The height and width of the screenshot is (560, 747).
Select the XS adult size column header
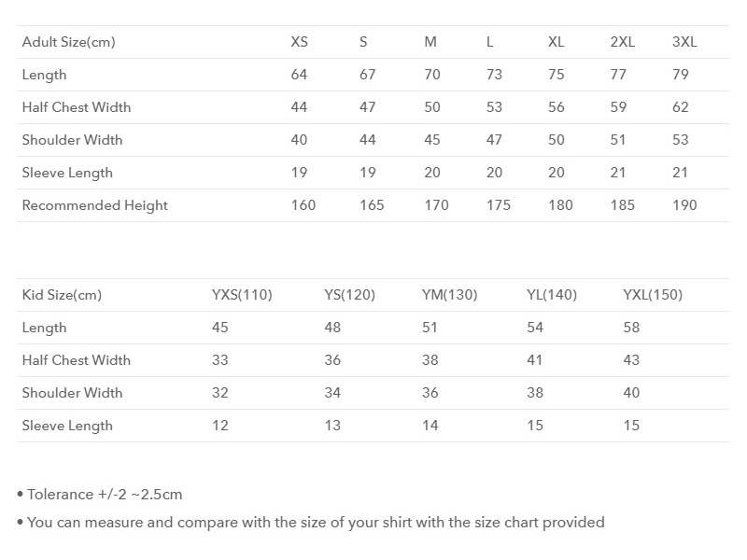coord(299,42)
